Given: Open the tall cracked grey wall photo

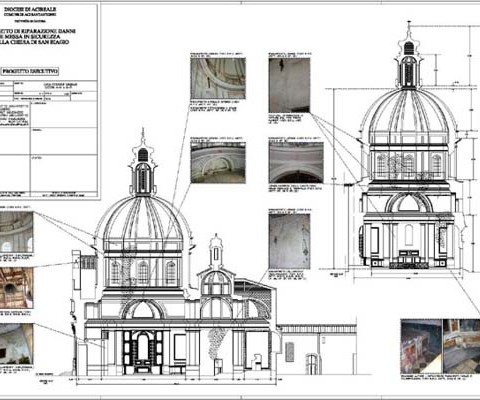Looking at the screenshot, I should (x=289, y=241).
